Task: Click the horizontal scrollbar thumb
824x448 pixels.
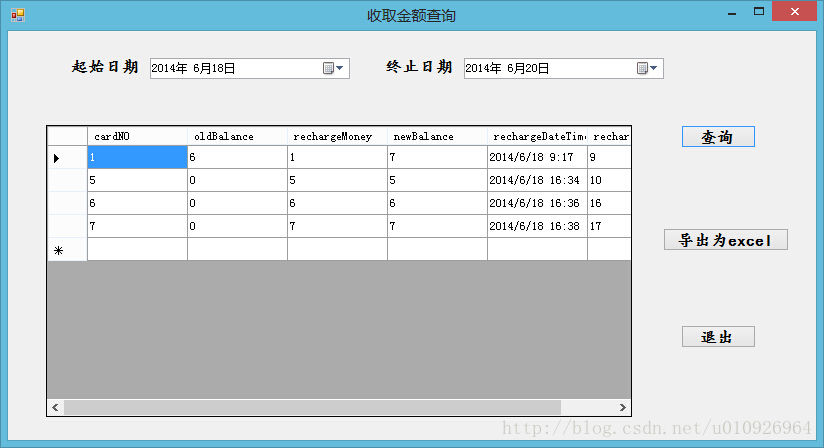Action: 312,407
